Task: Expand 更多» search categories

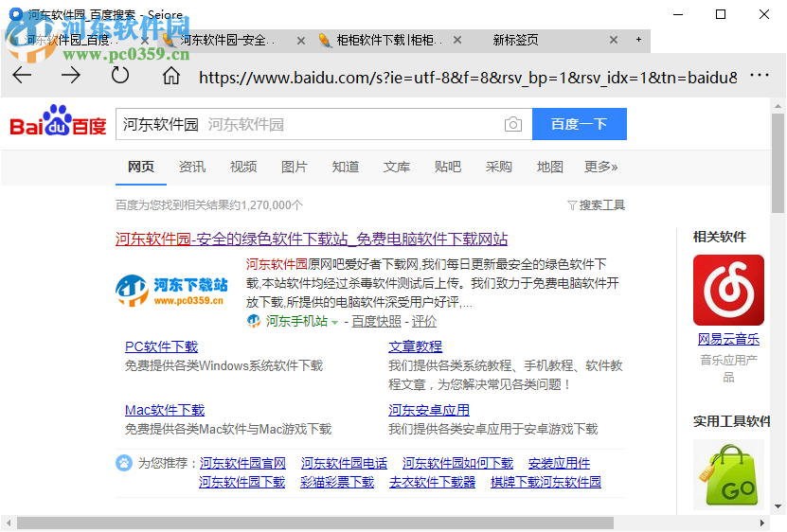Action: (600, 167)
